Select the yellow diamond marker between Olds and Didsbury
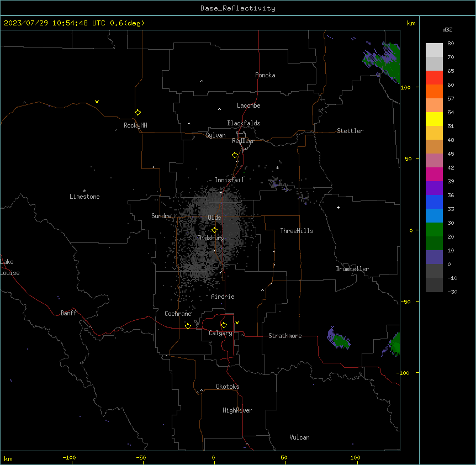The image size is (476, 465). tap(215, 230)
